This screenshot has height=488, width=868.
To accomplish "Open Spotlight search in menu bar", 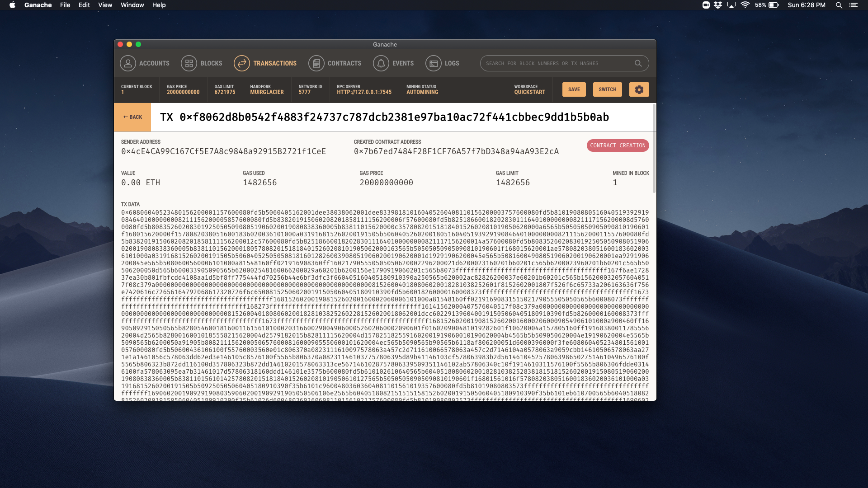I will click(839, 5).
